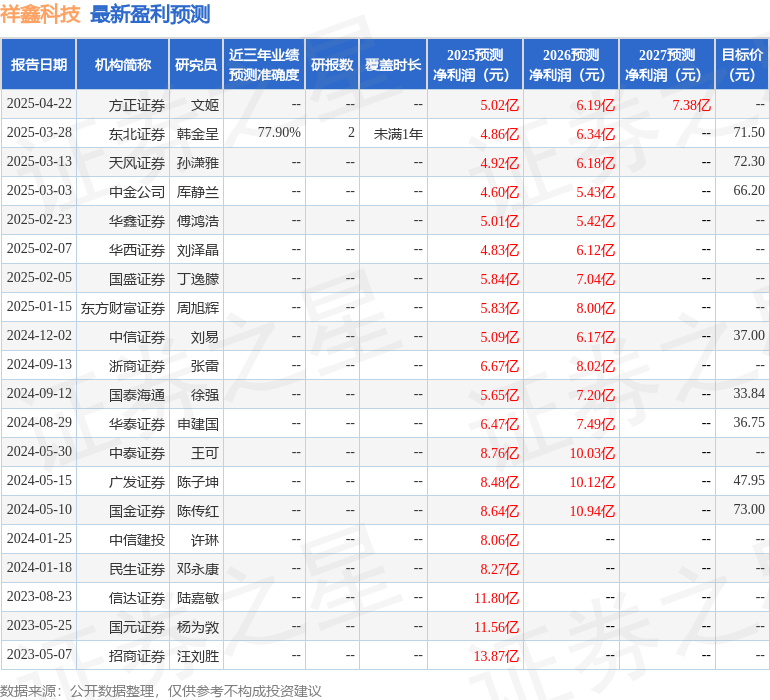Click 13.87亿 forecast in 招商证券 row
This screenshot has height=700, width=770.
click(497, 655)
